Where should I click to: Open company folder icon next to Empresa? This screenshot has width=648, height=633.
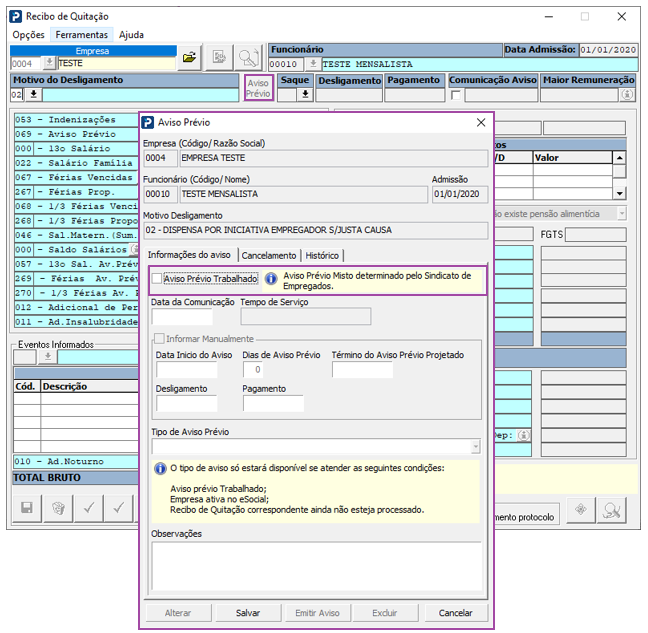coord(190,57)
